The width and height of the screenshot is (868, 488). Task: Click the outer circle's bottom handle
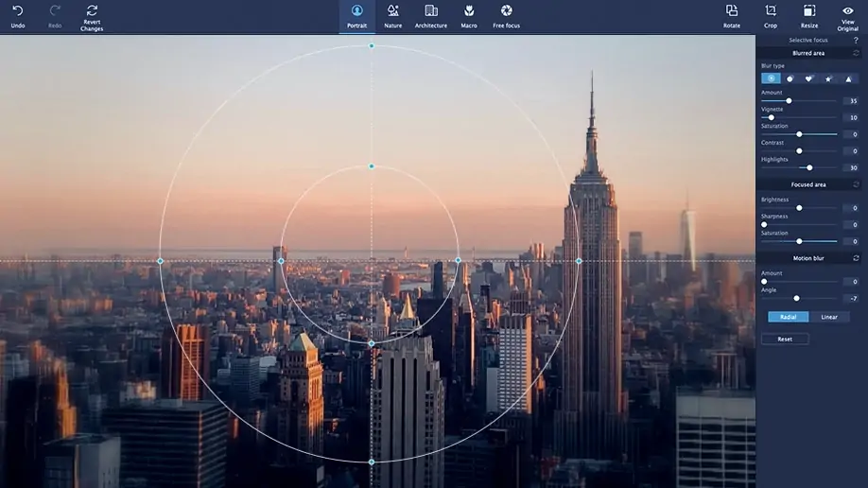372,462
